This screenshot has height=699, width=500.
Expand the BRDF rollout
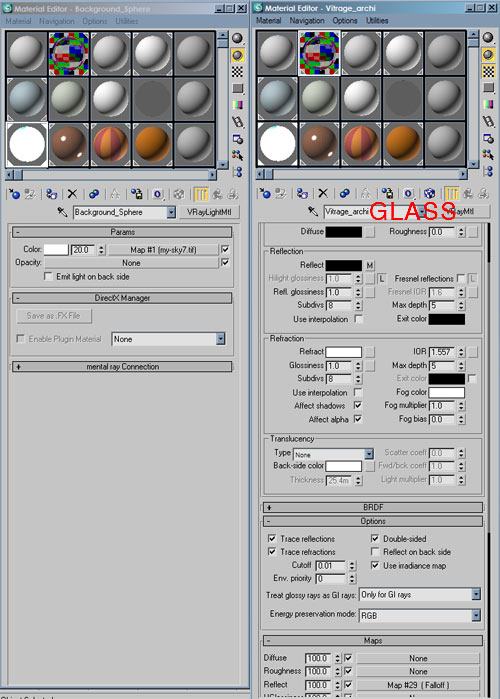tap(373, 507)
